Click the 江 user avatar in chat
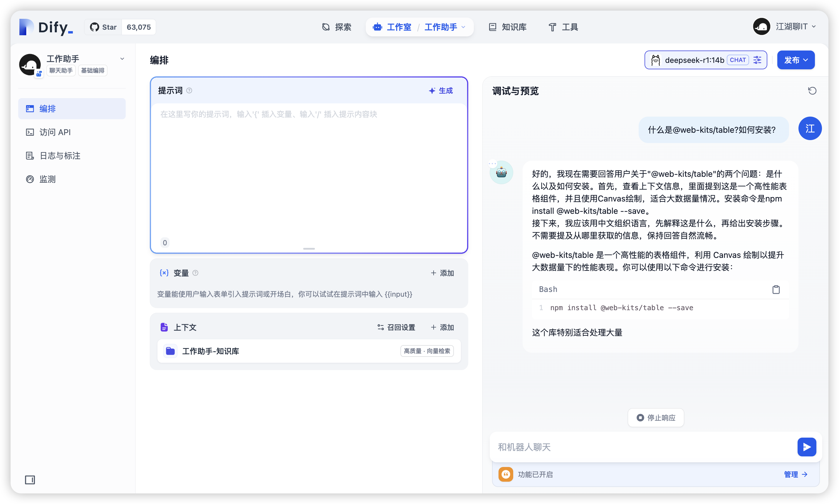The image size is (839, 504). [810, 128]
